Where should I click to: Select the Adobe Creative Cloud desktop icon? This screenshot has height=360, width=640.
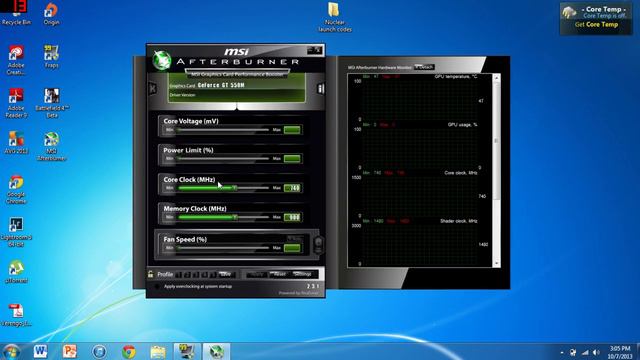(x=16, y=60)
